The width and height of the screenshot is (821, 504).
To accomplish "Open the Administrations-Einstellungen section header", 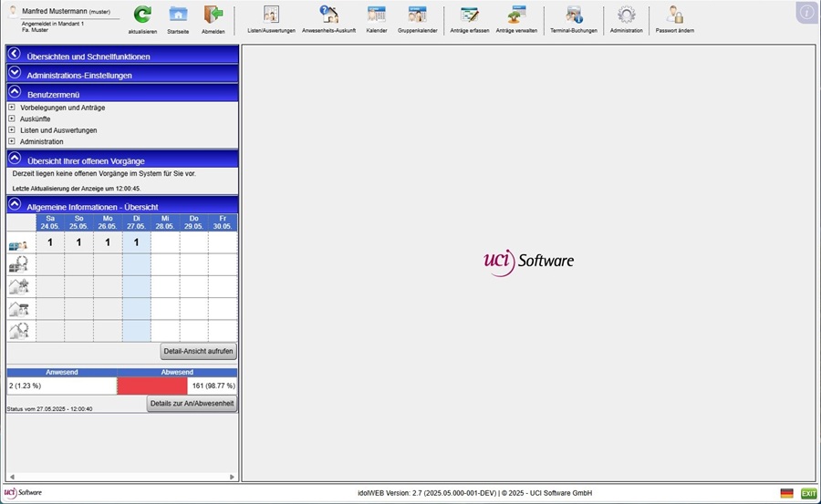I will click(x=15, y=74).
